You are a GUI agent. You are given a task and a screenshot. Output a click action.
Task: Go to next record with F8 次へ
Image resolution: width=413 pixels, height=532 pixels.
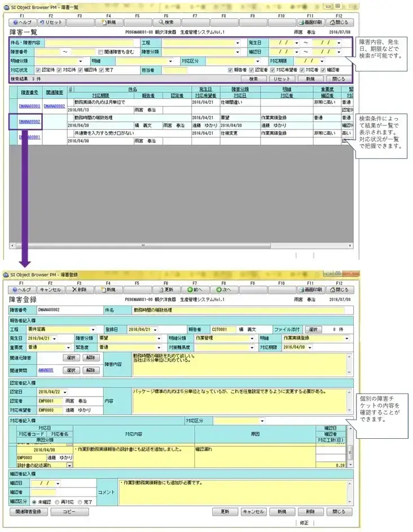(x=224, y=290)
